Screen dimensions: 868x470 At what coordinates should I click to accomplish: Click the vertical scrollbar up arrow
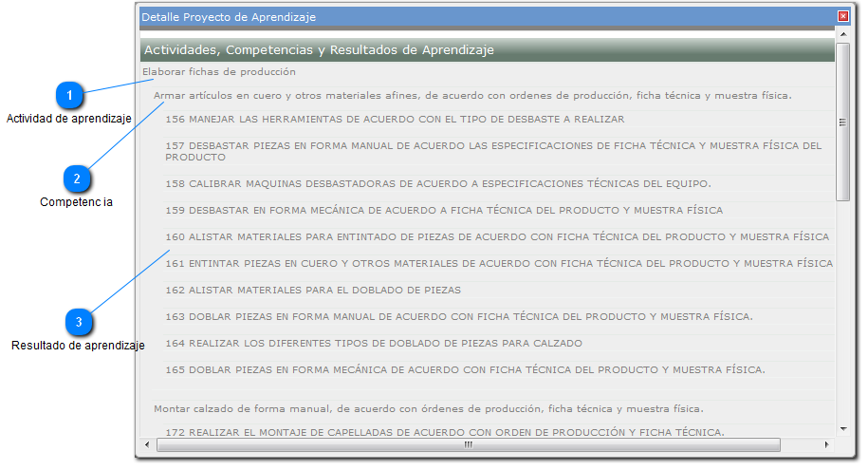pos(843,34)
